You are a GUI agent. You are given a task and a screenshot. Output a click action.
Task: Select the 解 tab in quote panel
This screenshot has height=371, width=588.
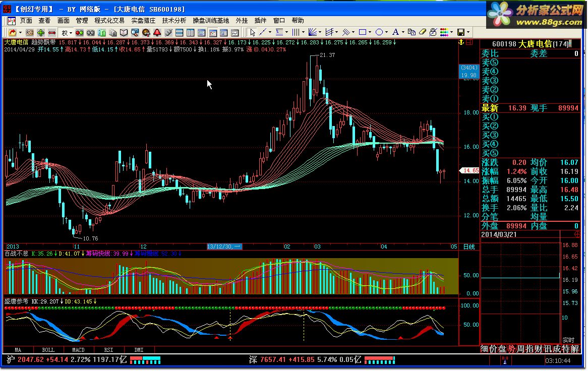pos(575,349)
